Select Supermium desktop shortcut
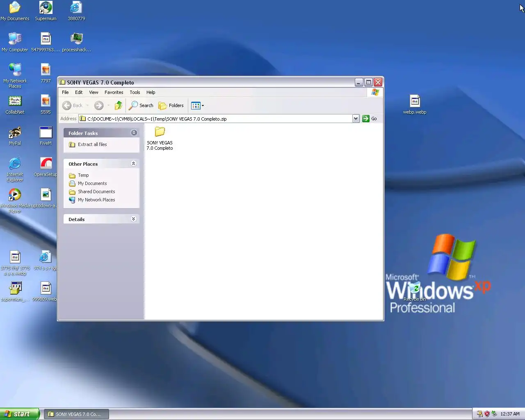The height and width of the screenshot is (420, 525). pyautogui.click(x=46, y=11)
